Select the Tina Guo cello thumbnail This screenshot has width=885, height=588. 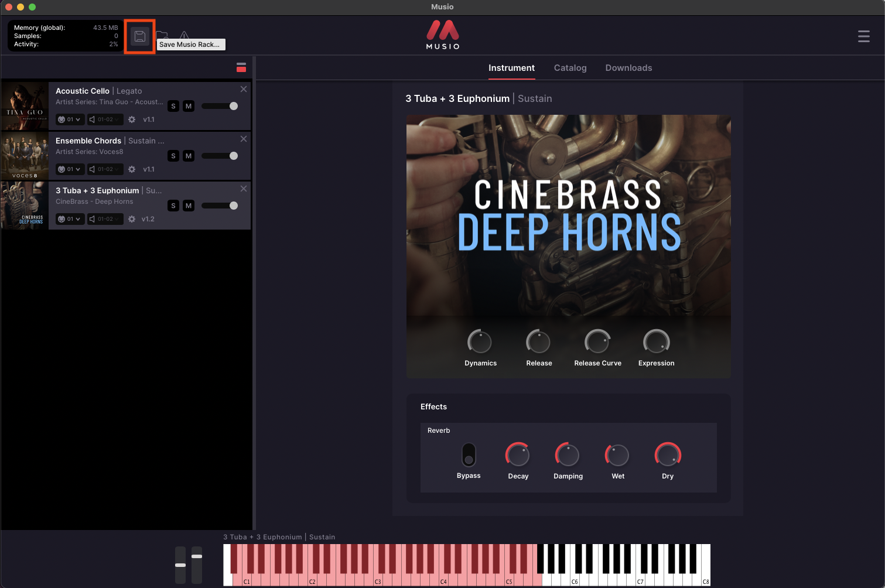tap(25, 106)
